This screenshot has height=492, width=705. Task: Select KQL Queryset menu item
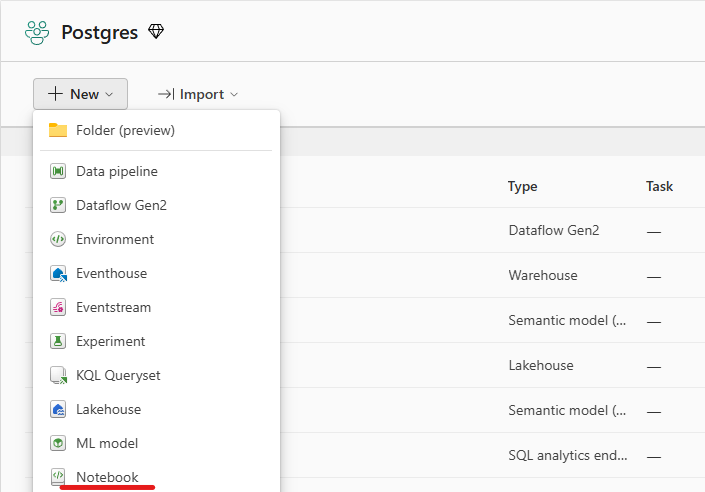[156, 375]
